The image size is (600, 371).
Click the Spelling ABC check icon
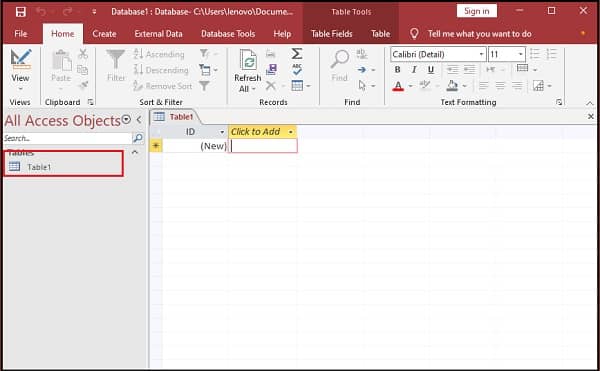click(x=297, y=69)
